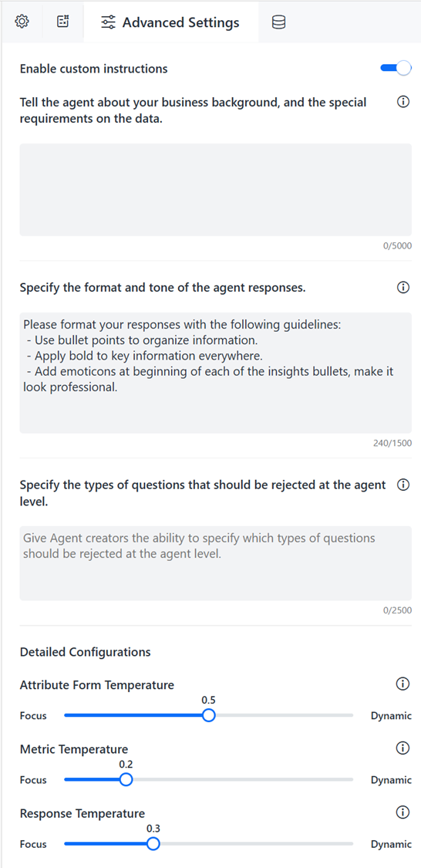The width and height of the screenshot is (421, 868).
Task: Open the database stack icon tab
Action: [279, 22]
